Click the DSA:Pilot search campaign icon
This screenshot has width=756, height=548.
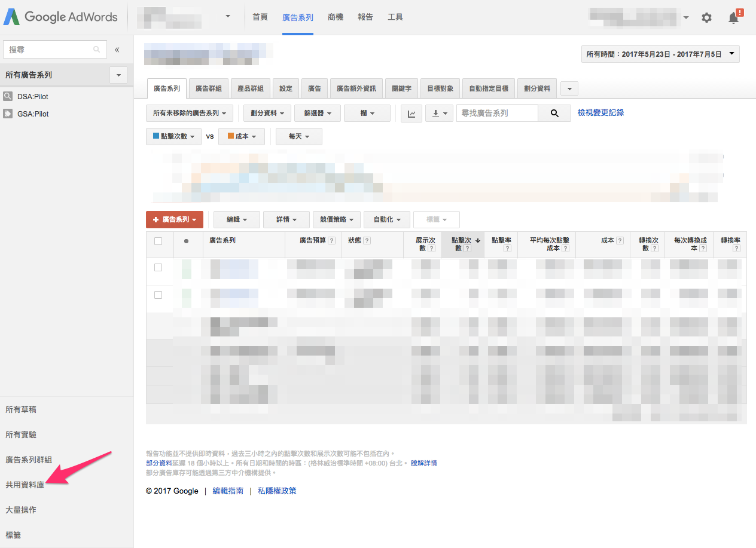click(8, 96)
